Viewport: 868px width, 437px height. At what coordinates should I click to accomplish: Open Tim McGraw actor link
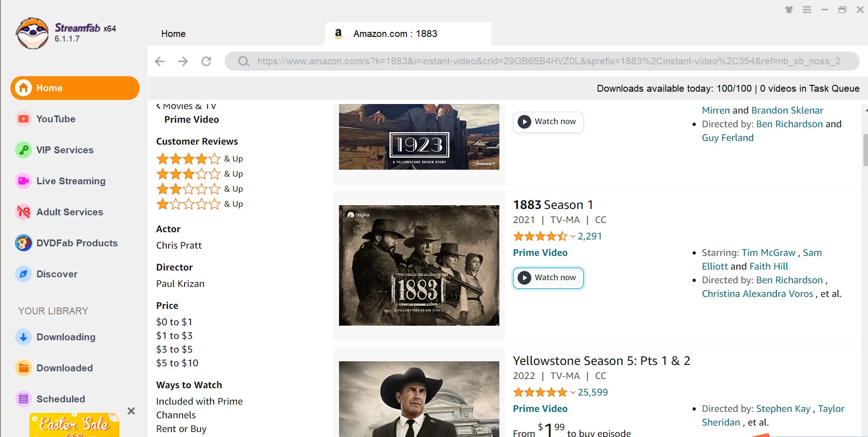pyautogui.click(x=768, y=253)
